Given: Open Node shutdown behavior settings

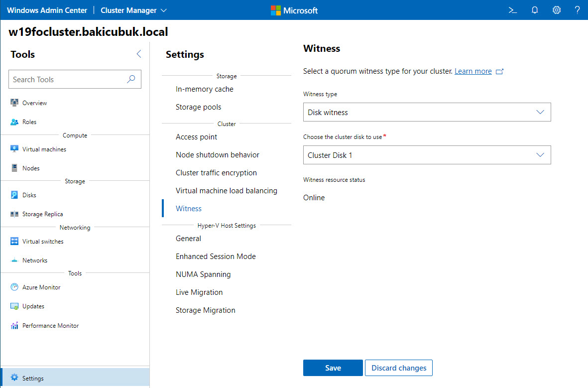Looking at the screenshot, I should [x=218, y=154].
